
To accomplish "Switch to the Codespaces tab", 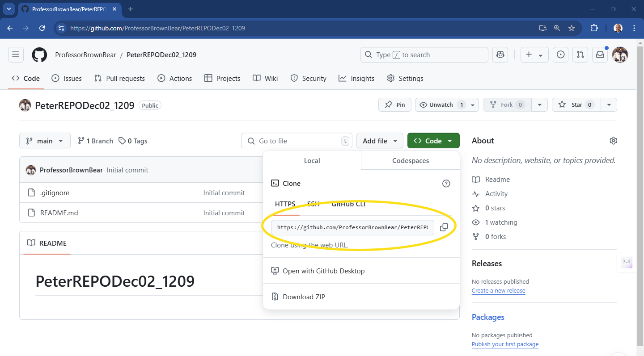I will pos(410,161).
